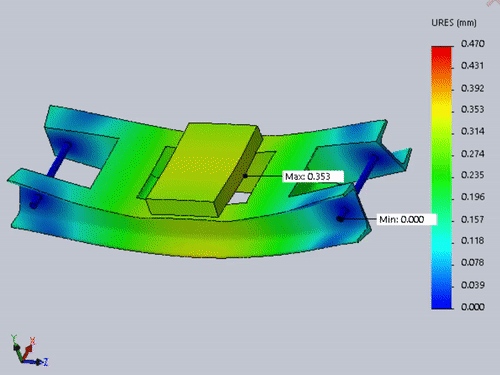The image size is (500, 375).
Task: Select the right blue connecting rod
Action: 366,175
